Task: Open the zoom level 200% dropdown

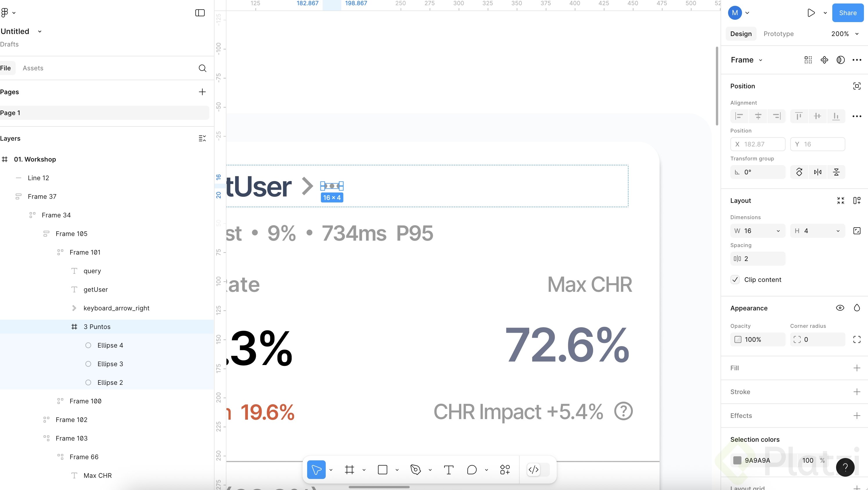Action: [x=844, y=34]
